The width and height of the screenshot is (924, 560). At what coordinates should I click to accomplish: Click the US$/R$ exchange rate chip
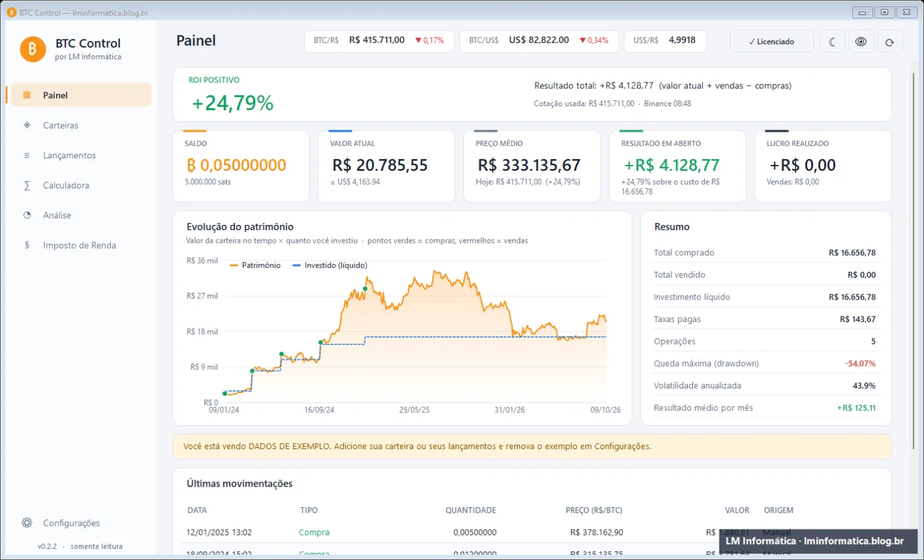point(665,41)
